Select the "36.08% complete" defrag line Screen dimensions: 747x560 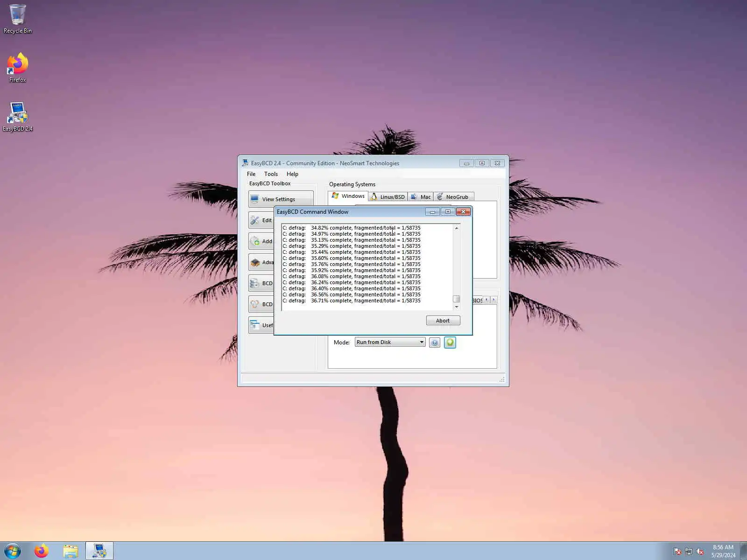[352, 277]
